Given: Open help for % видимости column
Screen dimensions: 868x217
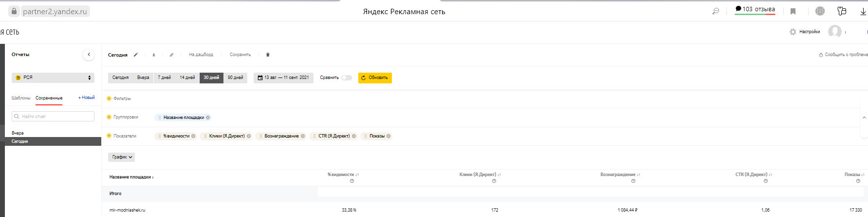Looking at the screenshot, I should coord(352,181).
